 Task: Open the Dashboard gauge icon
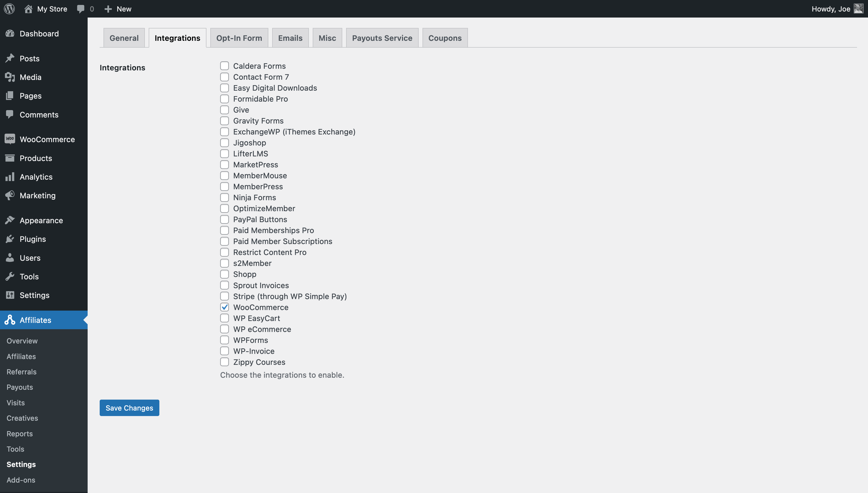click(x=10, y=33)
